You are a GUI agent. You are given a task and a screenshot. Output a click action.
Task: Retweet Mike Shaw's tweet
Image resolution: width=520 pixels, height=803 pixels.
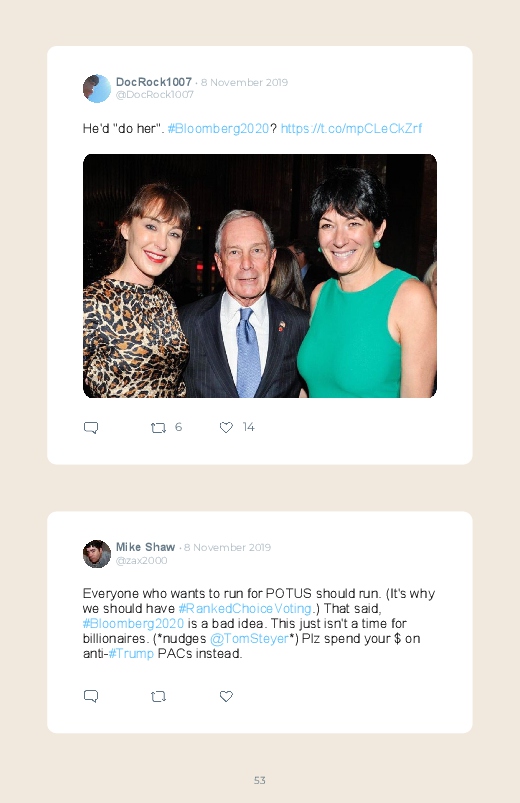click(x=158, y=696)
